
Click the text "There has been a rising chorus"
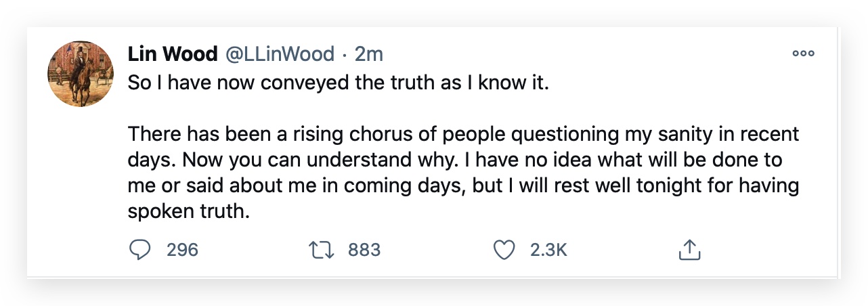(272, 134)
